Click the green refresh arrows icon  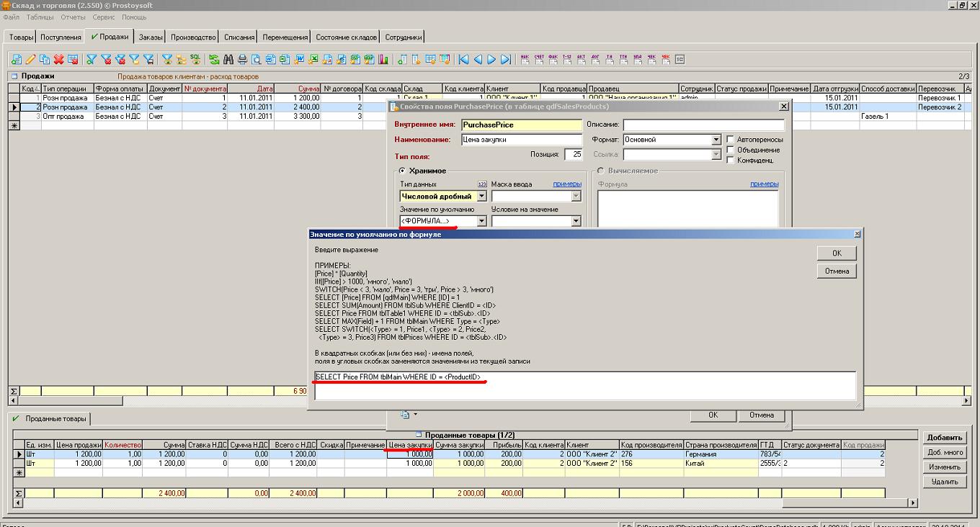214,60
